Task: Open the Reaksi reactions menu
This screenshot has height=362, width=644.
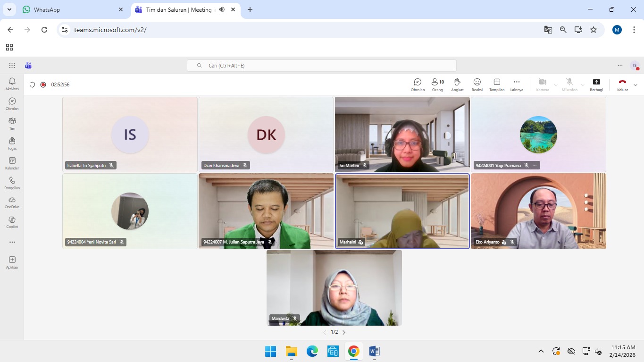Action: 477,84
